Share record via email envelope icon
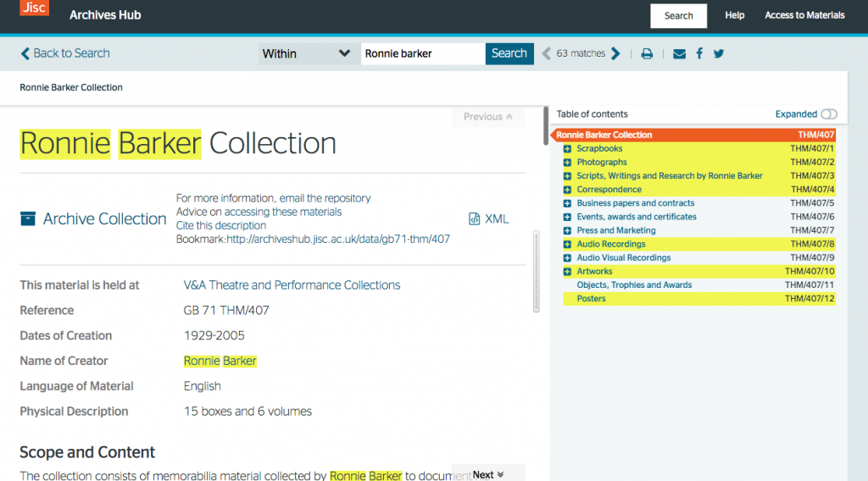This screenshot has height=481, width=868. 679,53
